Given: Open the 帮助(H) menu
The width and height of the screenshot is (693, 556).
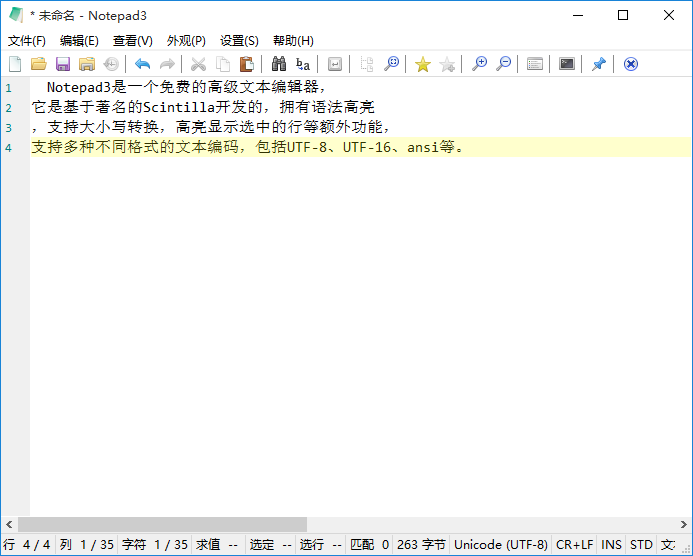Looking at the screenshot, I should (293, 41).
